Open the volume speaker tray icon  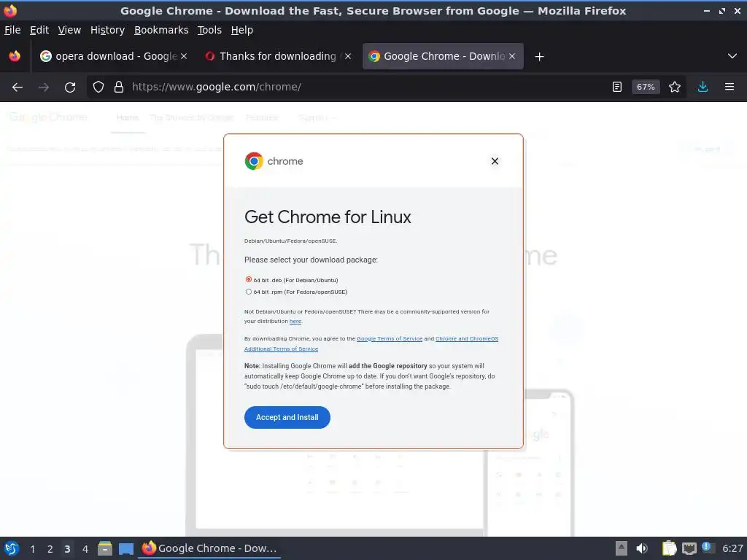coord(642,548)
